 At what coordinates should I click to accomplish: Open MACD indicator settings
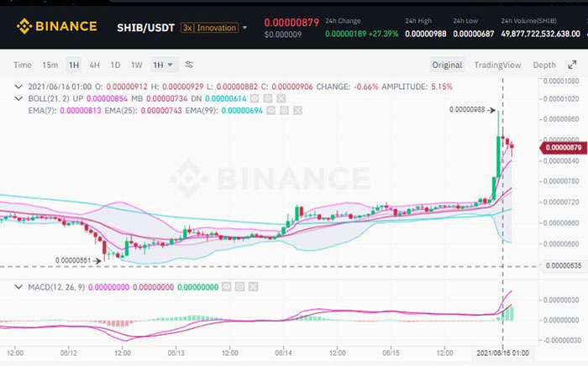(x=240, y=287)
